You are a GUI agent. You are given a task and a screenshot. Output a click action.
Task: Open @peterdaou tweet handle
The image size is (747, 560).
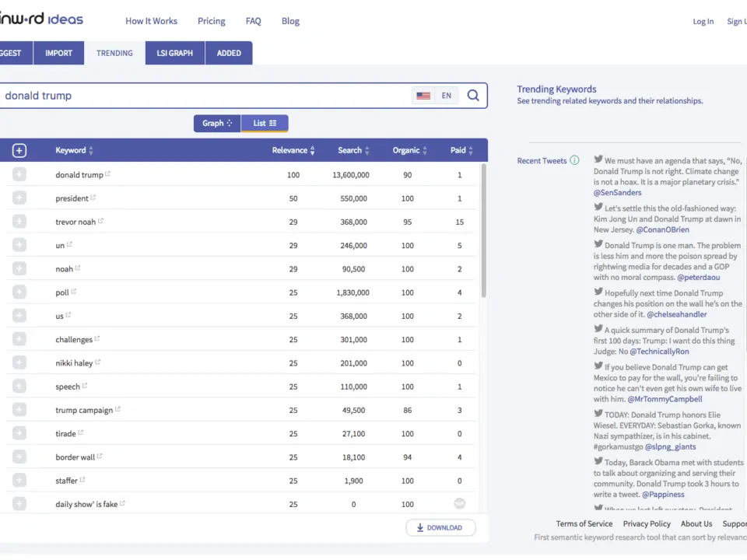(x=699, y=278)
